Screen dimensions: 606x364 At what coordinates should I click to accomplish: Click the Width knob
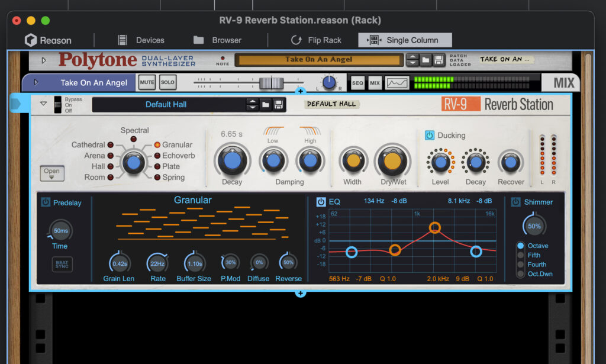point(353,160)
